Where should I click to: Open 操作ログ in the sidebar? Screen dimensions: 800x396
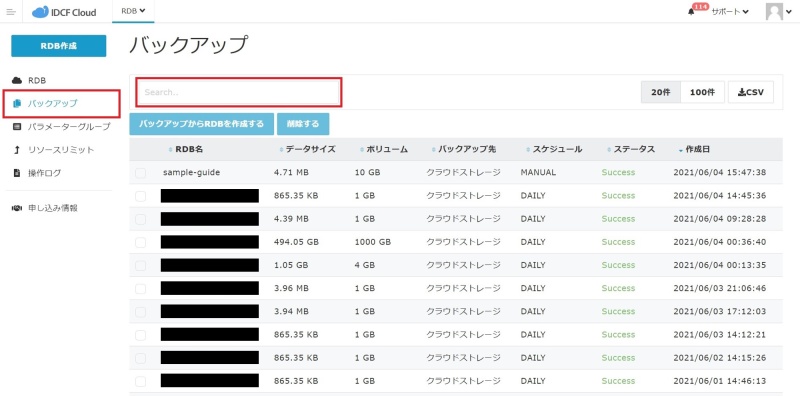pyautogui.click(x=44, y=173)
